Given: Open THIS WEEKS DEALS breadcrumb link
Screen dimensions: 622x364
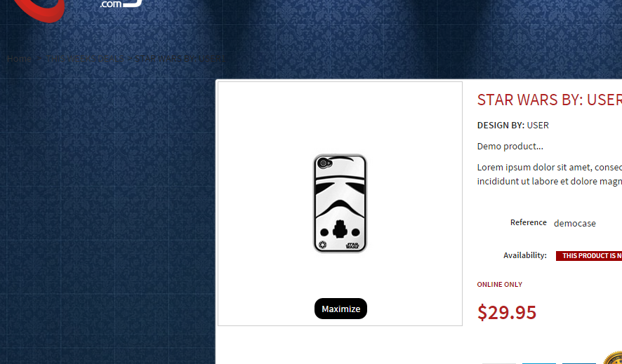Looking at the screenshot, I should point(85,59).
